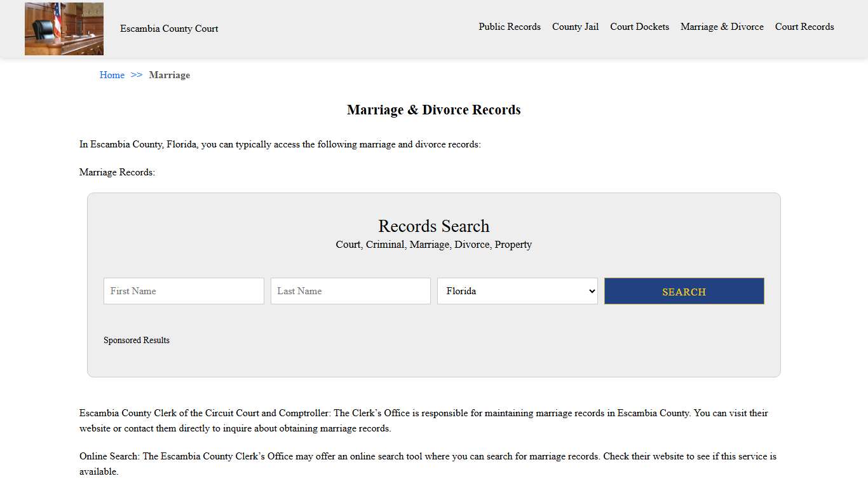The width and height of the screenshot is (868, 488).
Task: Open the County Jail navigation item
Action: coord(575,27)
